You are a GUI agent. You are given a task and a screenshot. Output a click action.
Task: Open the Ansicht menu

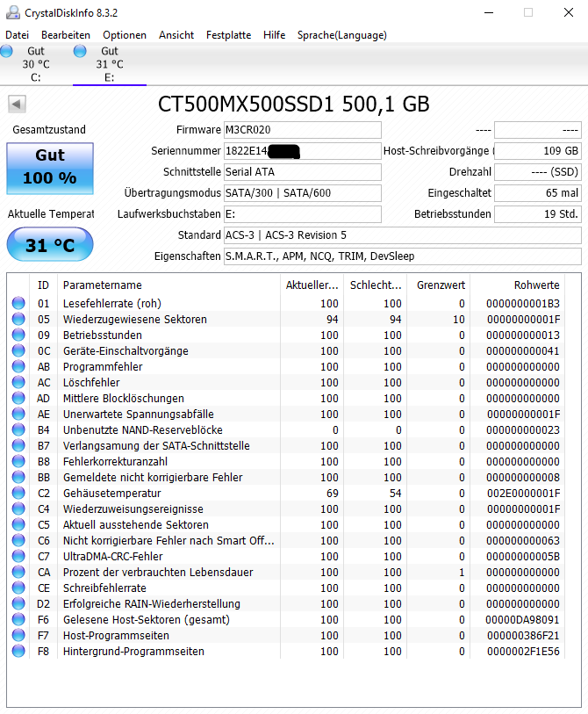pyautogui.click(x=176, y=35)
